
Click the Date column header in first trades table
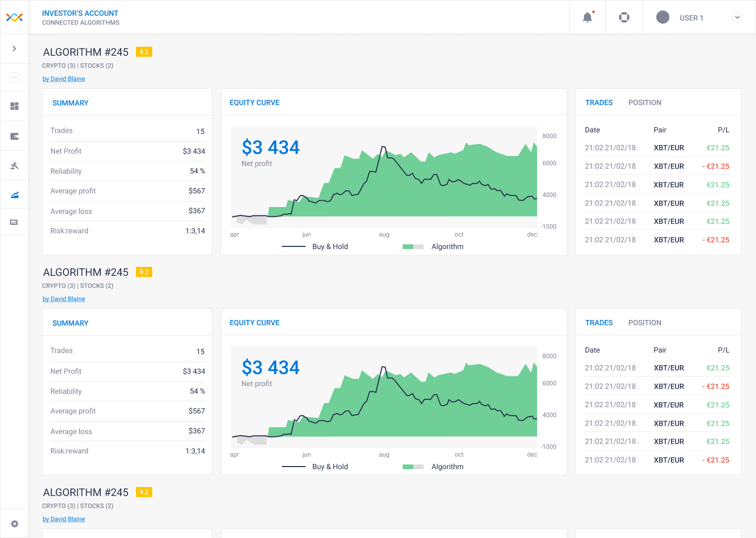click(592, 130)
